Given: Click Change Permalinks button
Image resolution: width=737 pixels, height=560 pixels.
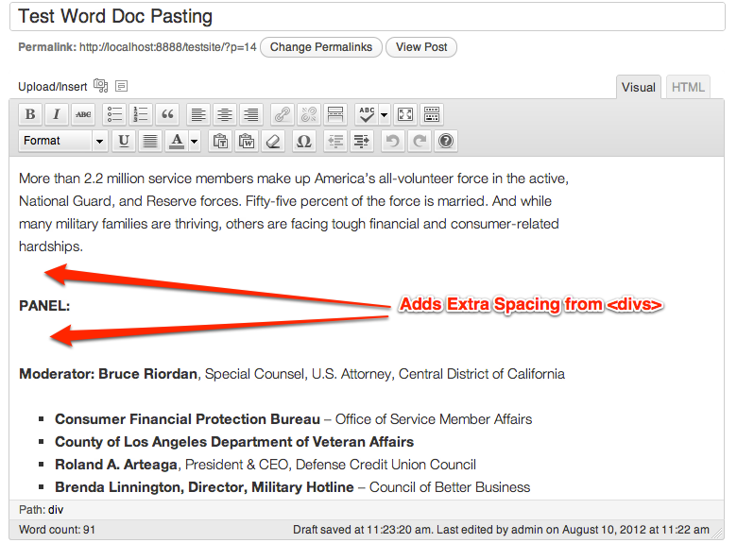Looking at the screenshot, I should tap(321, 47).
